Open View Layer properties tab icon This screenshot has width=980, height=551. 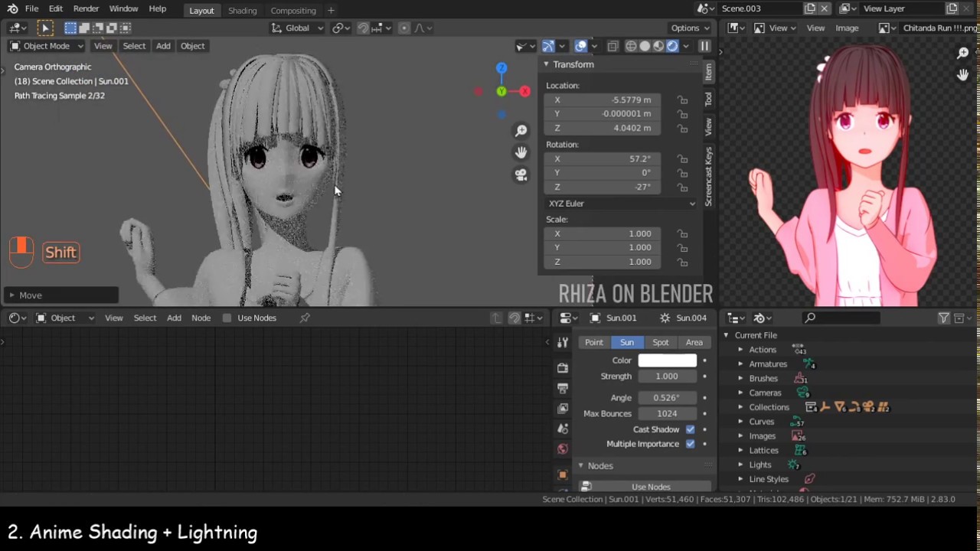[x=563, y=408]
